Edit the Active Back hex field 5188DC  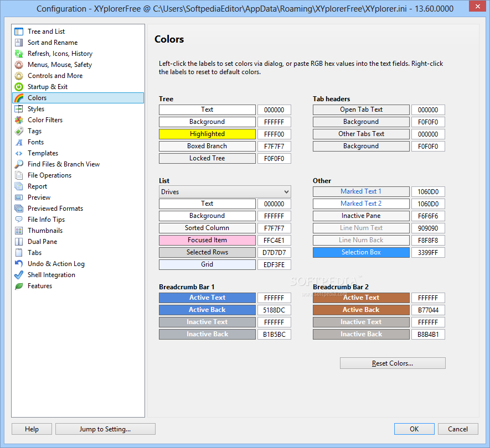274,310
